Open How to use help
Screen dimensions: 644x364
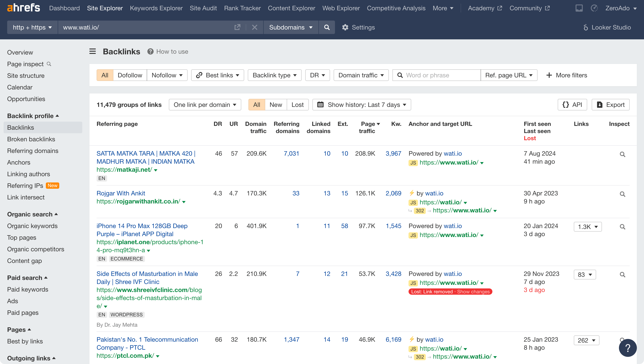coord(168,51)
